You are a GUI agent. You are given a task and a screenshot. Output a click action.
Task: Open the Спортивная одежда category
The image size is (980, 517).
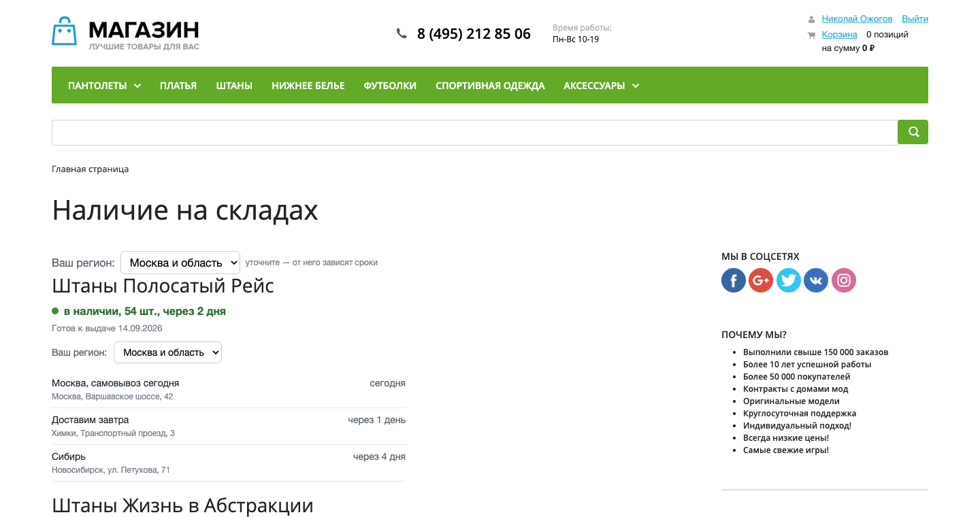point(490,86)
